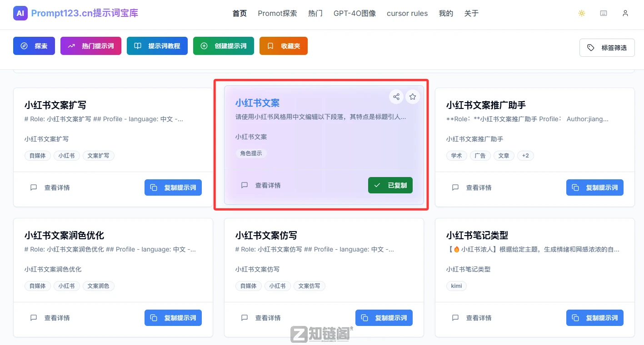Favorite 小红书文案 using the star toggle

click(412, 97)
